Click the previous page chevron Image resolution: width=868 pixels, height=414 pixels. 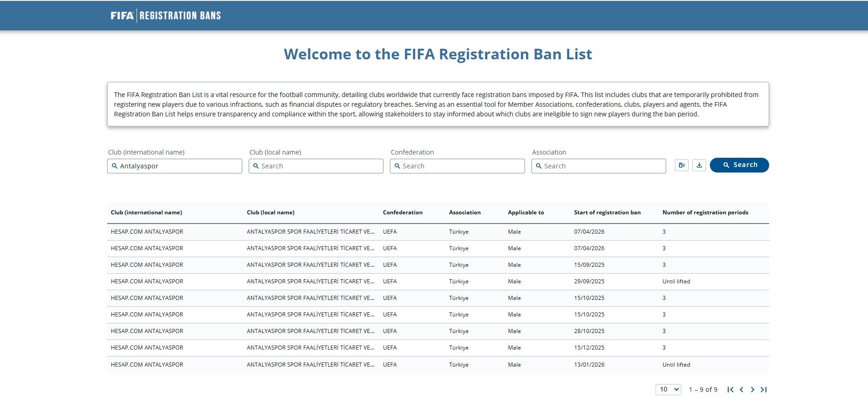742,389
